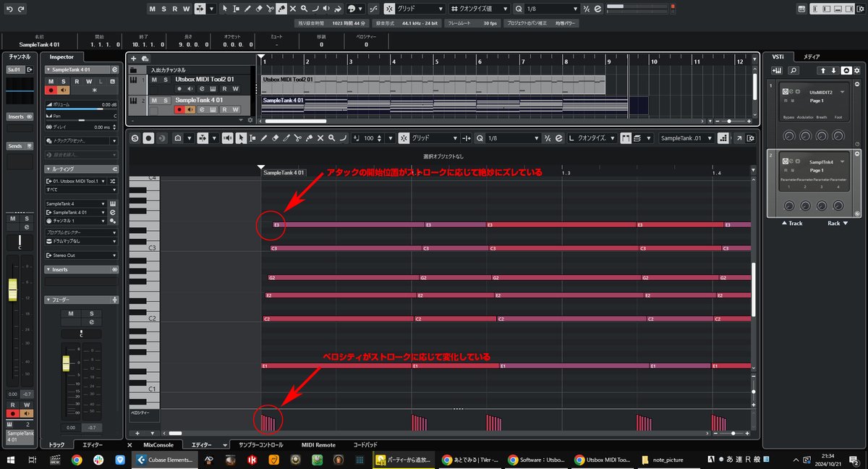Toggle Acoustic Feedback speaker in key editor

point(228,138)
